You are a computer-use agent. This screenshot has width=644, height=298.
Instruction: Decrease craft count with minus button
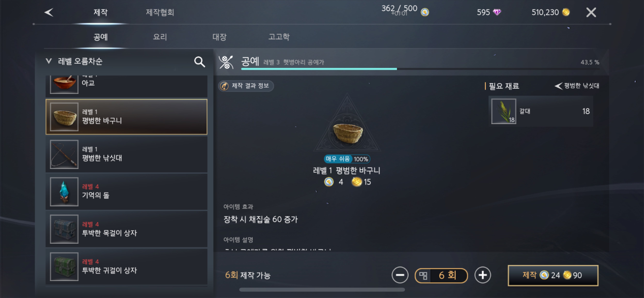tap(400, 275)
